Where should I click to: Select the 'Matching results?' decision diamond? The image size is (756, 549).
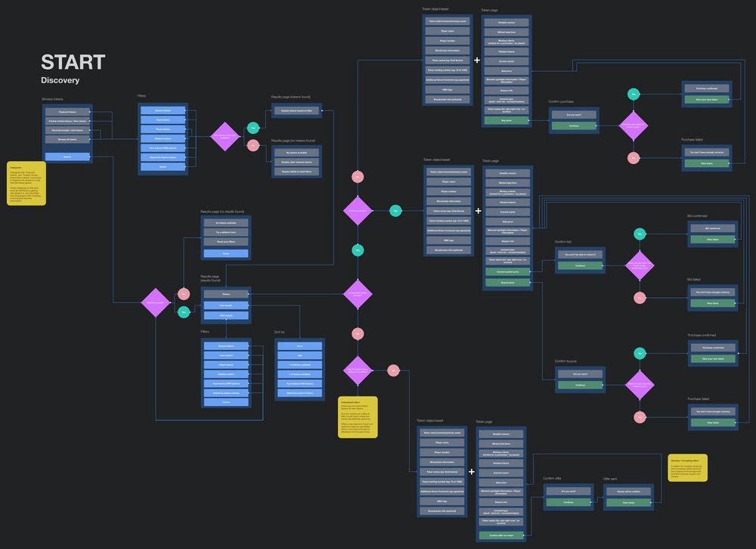tap(155, 302)
